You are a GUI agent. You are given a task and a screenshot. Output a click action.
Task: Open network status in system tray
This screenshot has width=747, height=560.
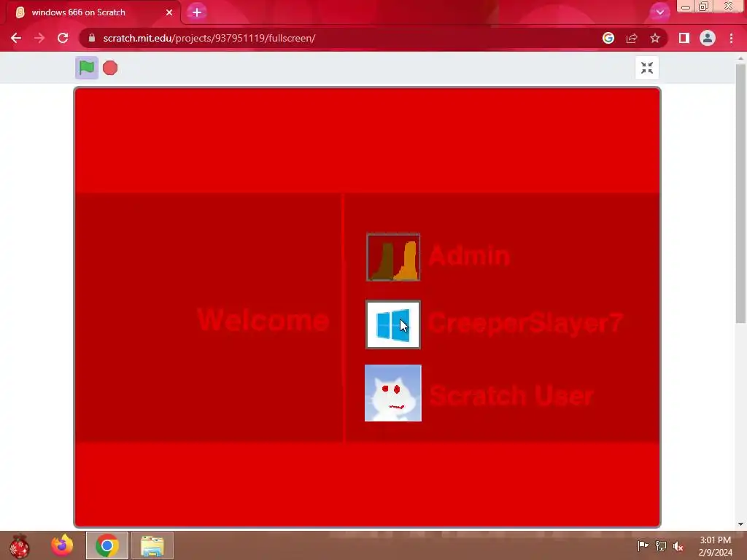tap(661, 546)
